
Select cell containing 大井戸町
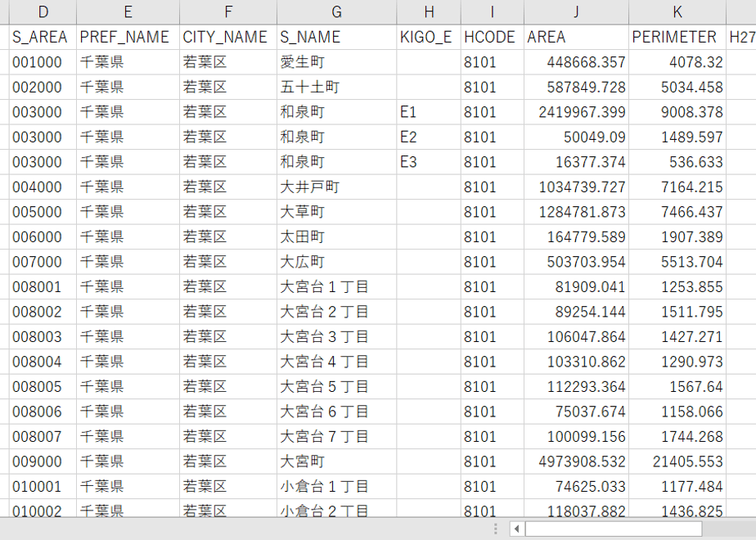[336, 187]
